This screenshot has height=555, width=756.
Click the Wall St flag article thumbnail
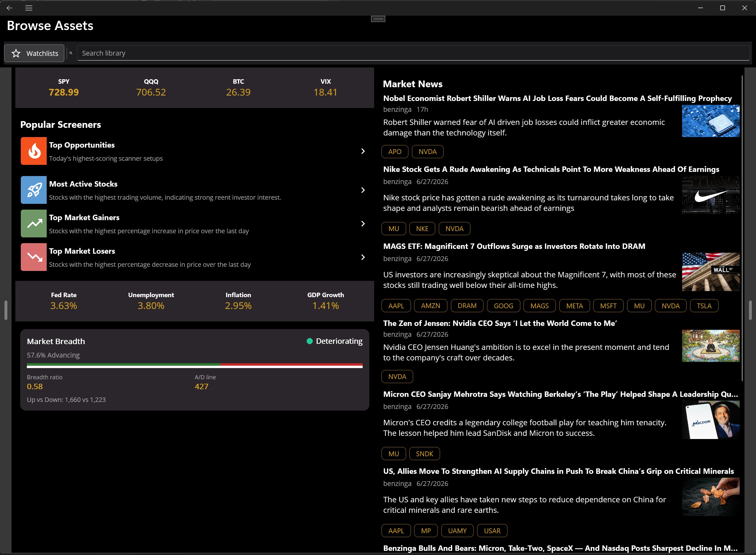coord(711,272)
